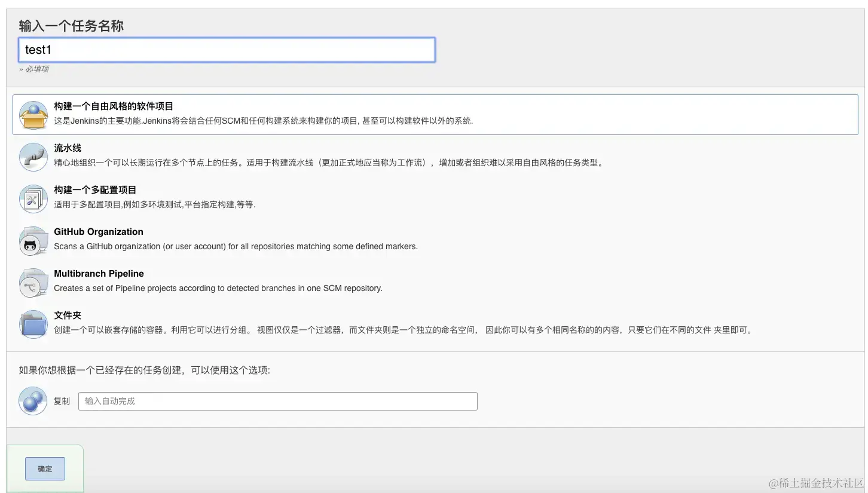
Task: Pick the 文件夹 title text
Action: tap(68, 316)
